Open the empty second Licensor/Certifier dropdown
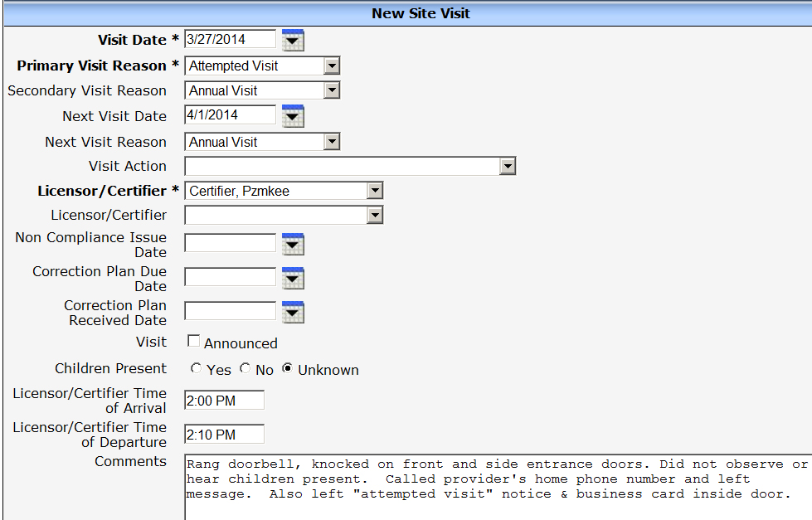 click(375, 216)
